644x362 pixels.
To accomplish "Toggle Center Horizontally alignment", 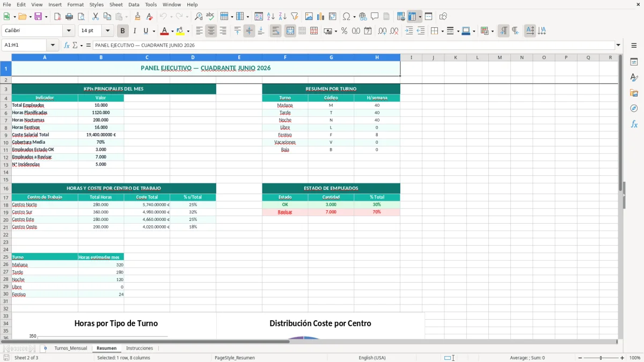I will 211,31.
